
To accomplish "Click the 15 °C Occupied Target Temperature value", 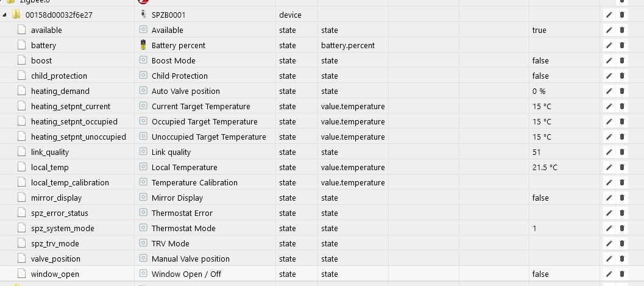I will pos(541,121).
